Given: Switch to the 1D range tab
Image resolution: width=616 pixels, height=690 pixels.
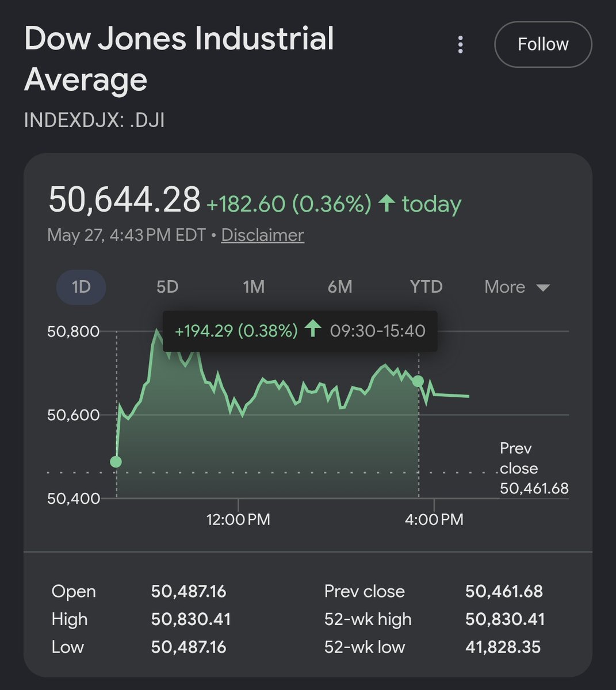Looking at the screenshot, I should click(x=81, y=287).
